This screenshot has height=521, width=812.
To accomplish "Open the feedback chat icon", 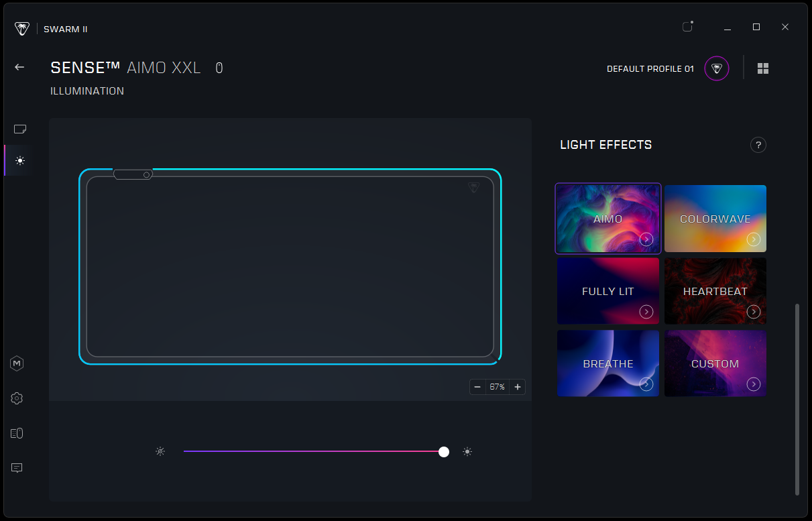I will (x=17, y=468).
